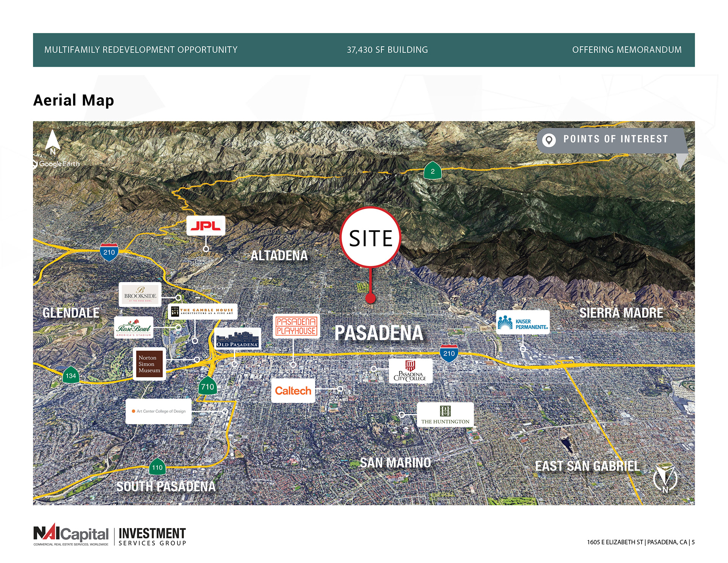Viewport: 728px width, 563px height.
Task: Click the Route 110 highway shield
Action: tap(157, 467)
